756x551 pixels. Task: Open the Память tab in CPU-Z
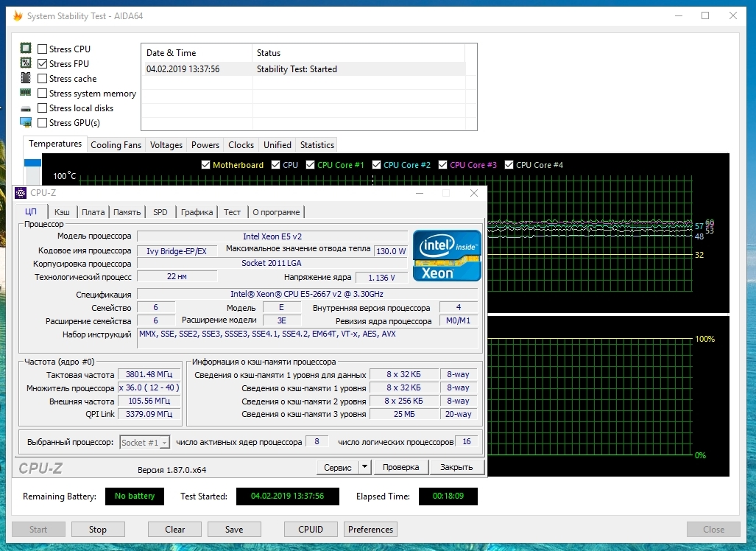pyautogui.click(x=127, y=212)
